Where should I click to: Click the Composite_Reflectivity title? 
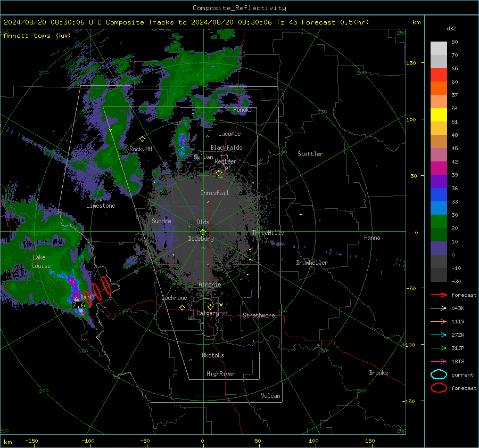(x=239, y=8)
